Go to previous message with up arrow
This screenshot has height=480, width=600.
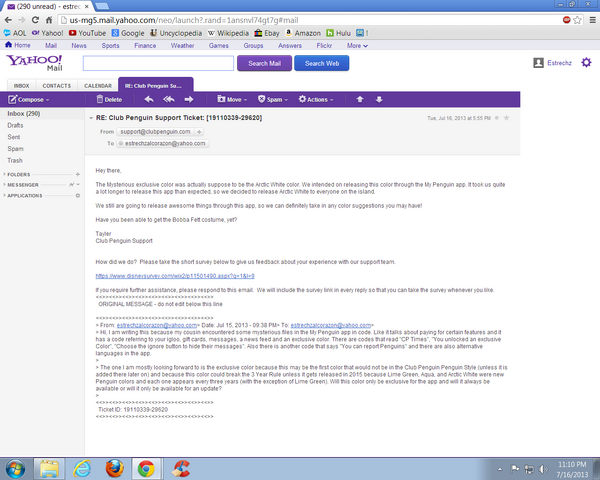[x=360, y=100]
